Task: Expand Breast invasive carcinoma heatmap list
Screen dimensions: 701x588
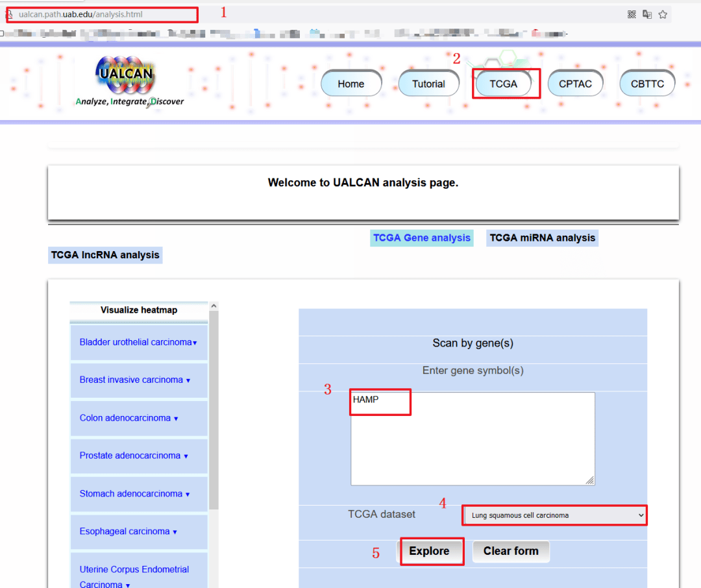Action: [139, 380]
